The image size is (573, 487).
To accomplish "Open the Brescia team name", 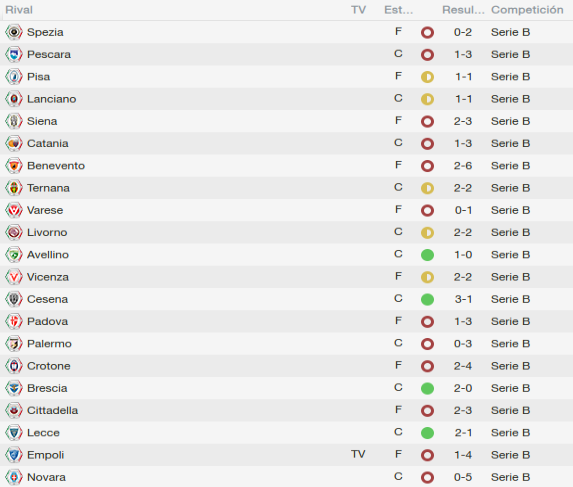I will click(47, 388).
